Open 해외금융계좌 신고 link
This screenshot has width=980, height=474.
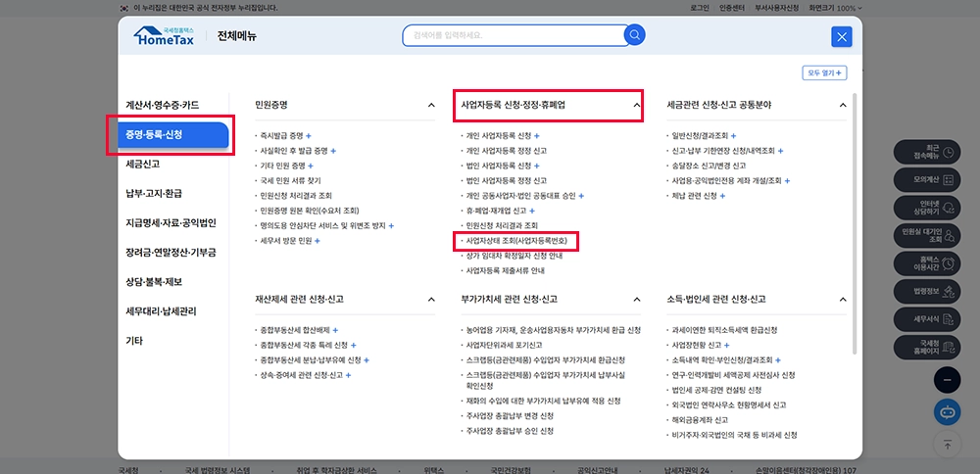click(700, 420)
